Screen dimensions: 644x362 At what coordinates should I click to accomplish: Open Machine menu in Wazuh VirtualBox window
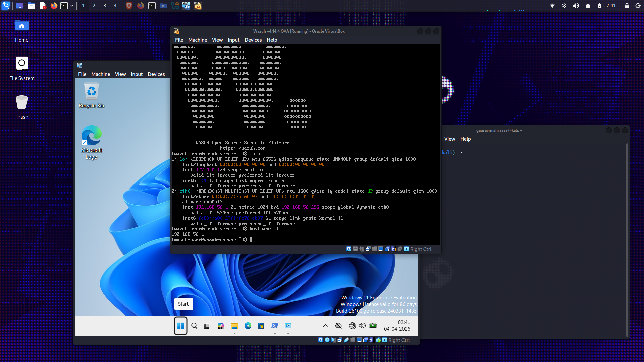pos(197,40)
